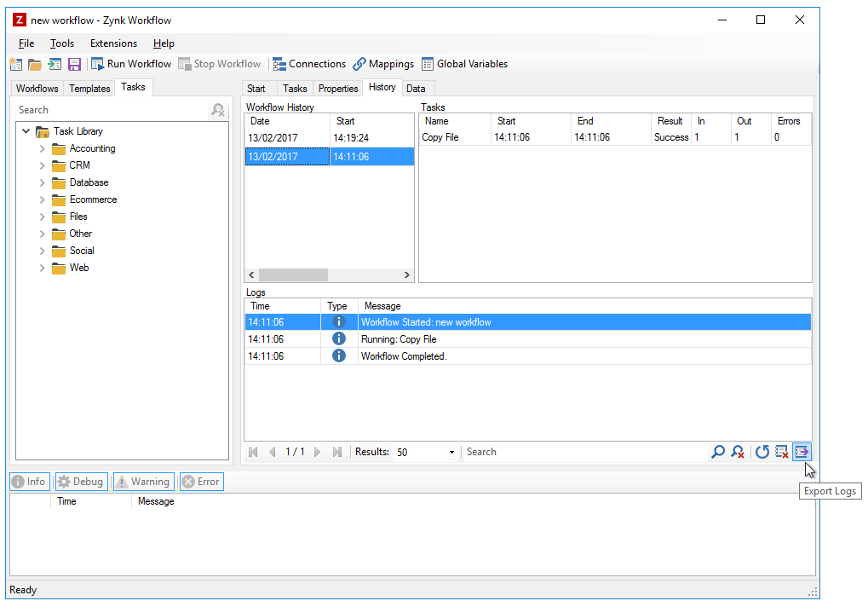Open Mappings from the toolbar

point(383,64)
